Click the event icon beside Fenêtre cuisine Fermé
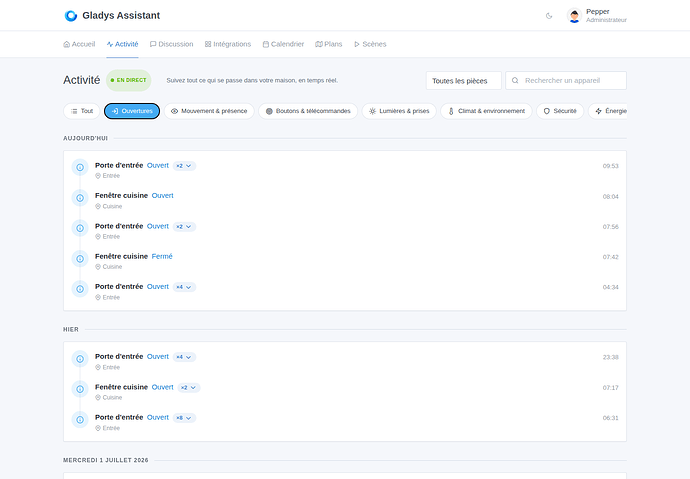690x479 pixels. [x=80, y=259]
